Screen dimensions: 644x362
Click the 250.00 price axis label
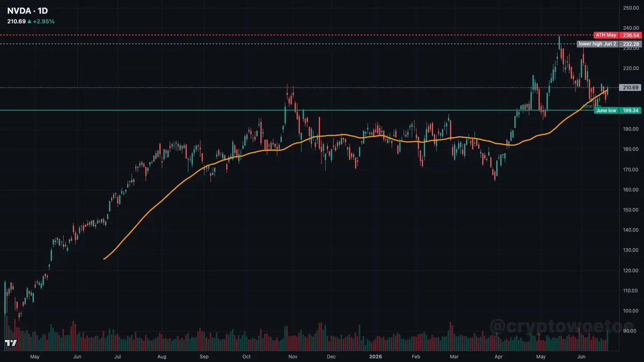(x=631, y=8)
